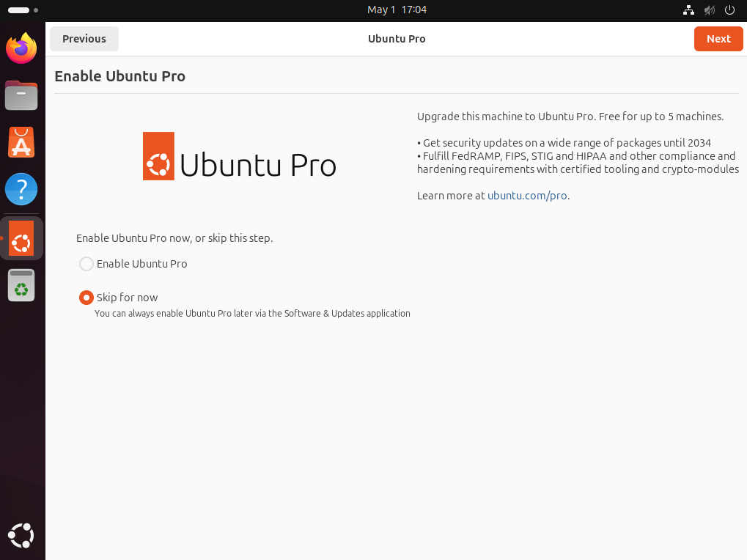Open the power menu icon in top bar
Viewport: 747px width, 560px height.
coord(729,10)
